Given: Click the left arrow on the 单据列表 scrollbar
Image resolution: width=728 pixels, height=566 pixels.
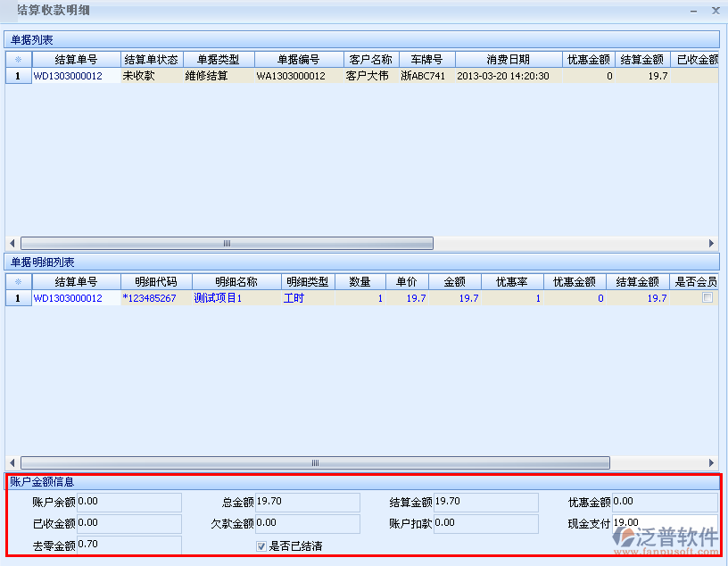Looking at the screenshot, I should click(11, 243).
